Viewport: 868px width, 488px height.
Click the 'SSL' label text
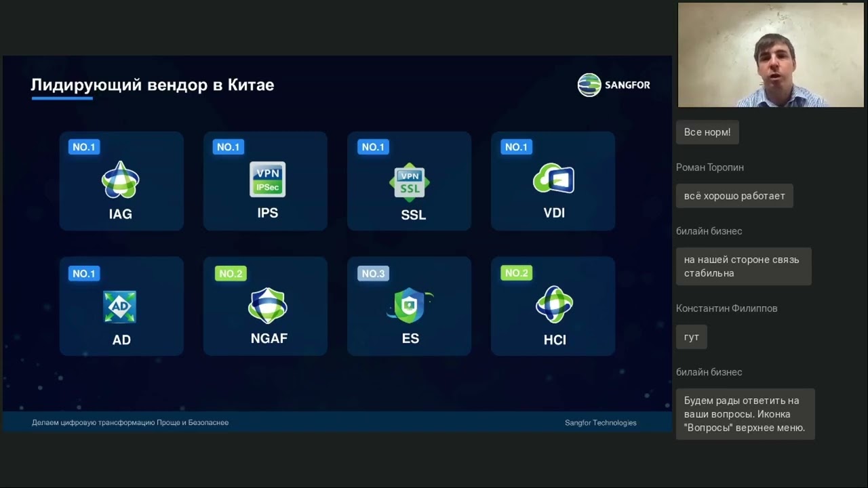tap(414, 215)
